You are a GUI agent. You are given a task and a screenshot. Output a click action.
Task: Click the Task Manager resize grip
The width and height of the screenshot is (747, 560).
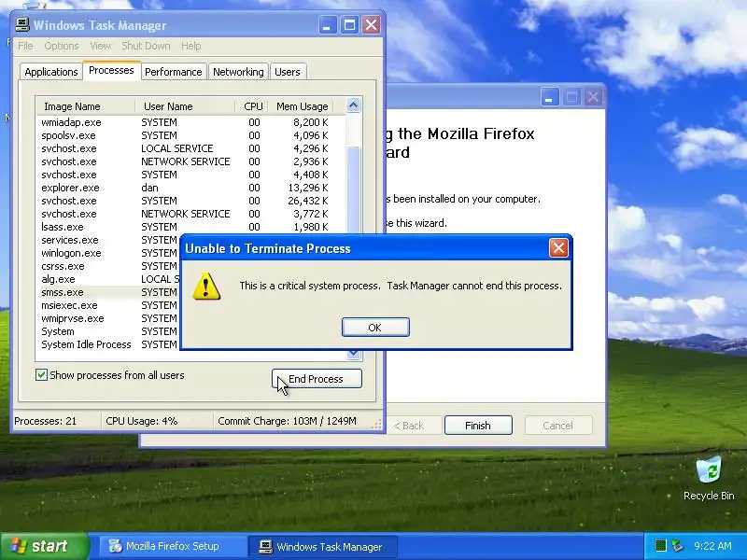[377, 424]
